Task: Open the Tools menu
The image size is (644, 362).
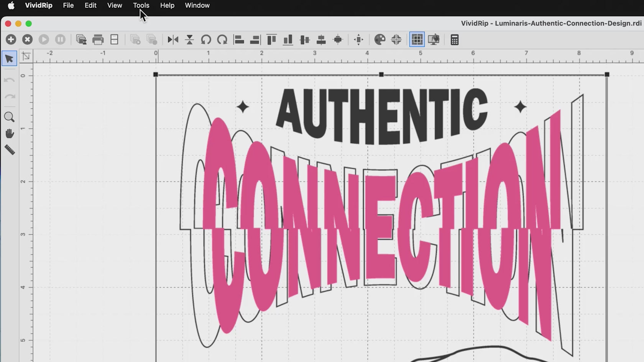Action: tap(141, 5)
